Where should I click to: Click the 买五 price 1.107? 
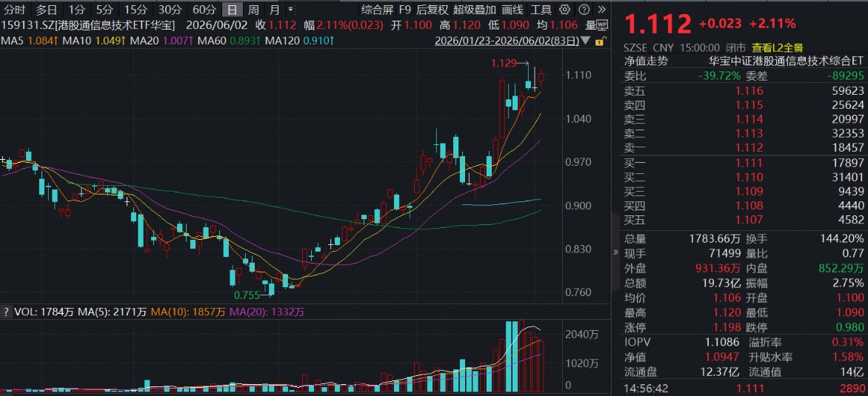[749, 220]
